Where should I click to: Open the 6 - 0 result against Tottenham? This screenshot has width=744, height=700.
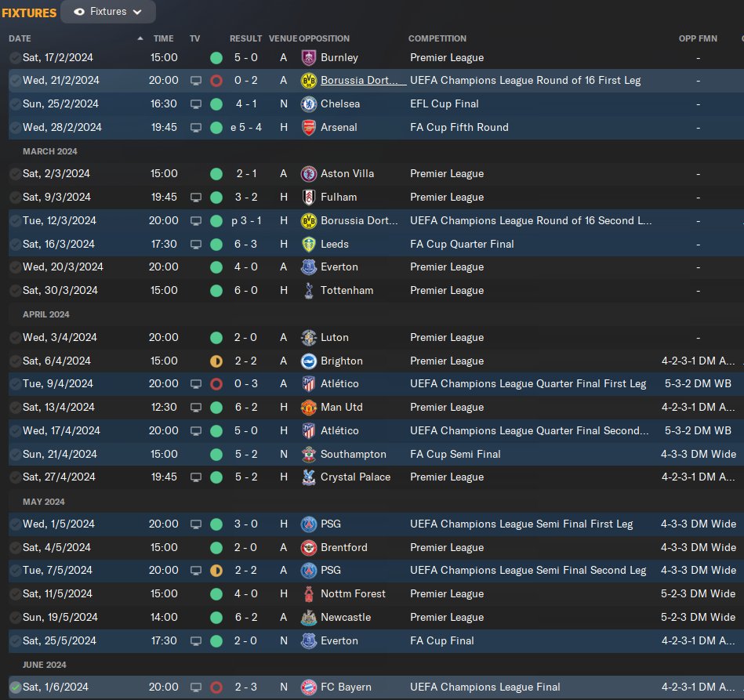[246, 291]
